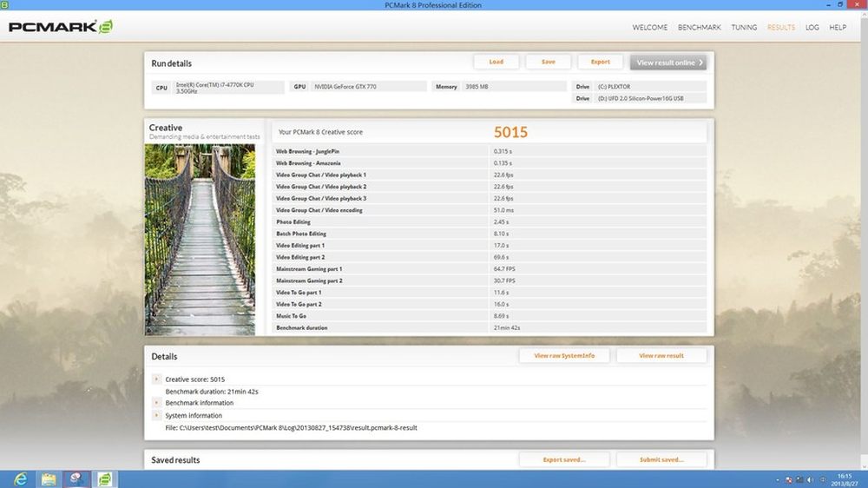Image resolution: width=868 pixels, height=488 pixels.
Task: Click Submit saved... button
Action: (661, 459)
